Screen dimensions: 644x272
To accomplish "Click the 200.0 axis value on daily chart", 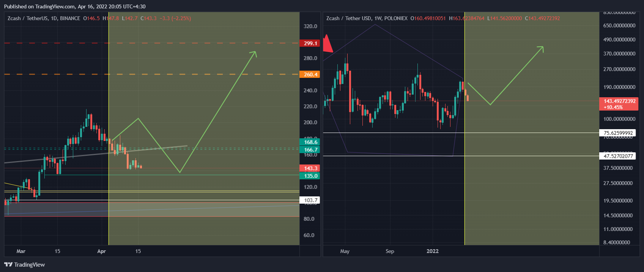I will pyautogui.click(x=310, y=122).
